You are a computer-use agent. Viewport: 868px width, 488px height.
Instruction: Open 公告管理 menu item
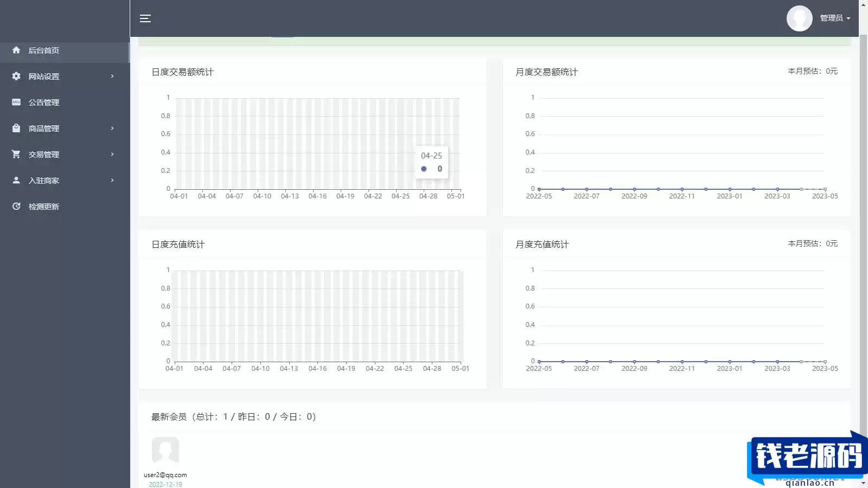65,102
